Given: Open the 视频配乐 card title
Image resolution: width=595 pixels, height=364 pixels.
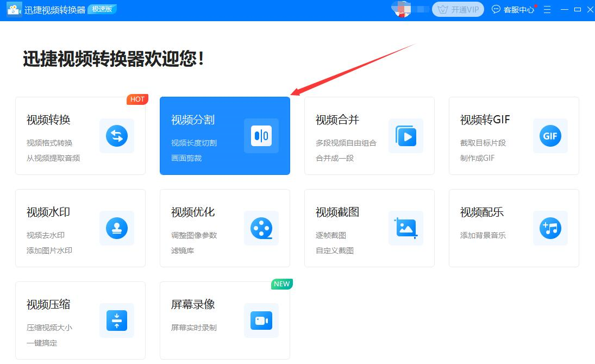Looking at the screenshot, I should [x=482, y=212].
